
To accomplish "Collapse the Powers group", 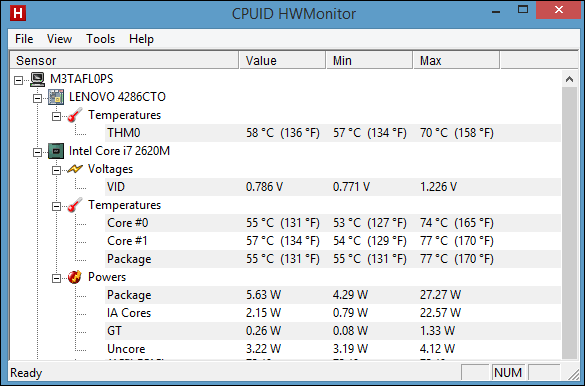I will click(x=56, y=278).
